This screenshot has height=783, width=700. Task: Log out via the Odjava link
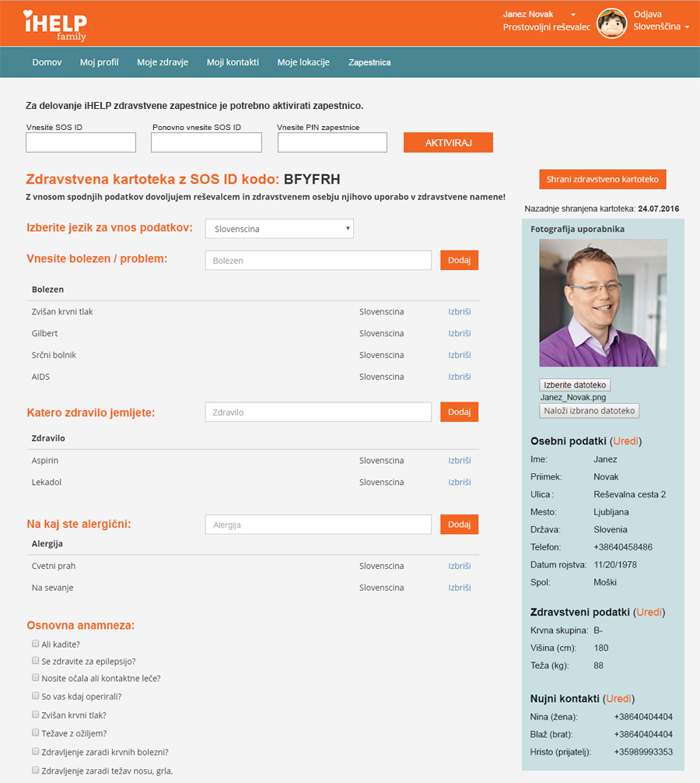(647, 14)
